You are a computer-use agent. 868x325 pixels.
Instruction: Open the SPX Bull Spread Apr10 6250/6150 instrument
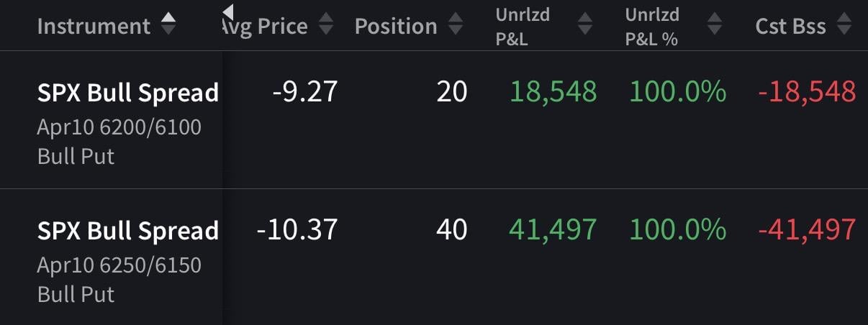point(127,231)
